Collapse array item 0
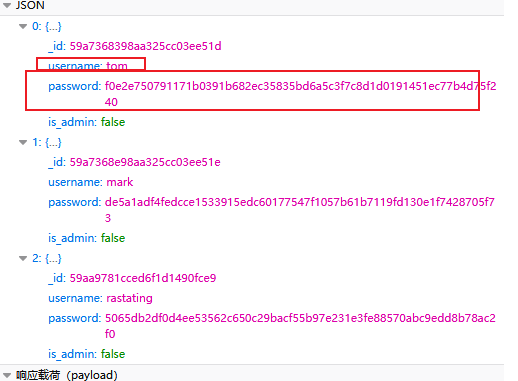 pyautogui.click(x=23, y=26)
